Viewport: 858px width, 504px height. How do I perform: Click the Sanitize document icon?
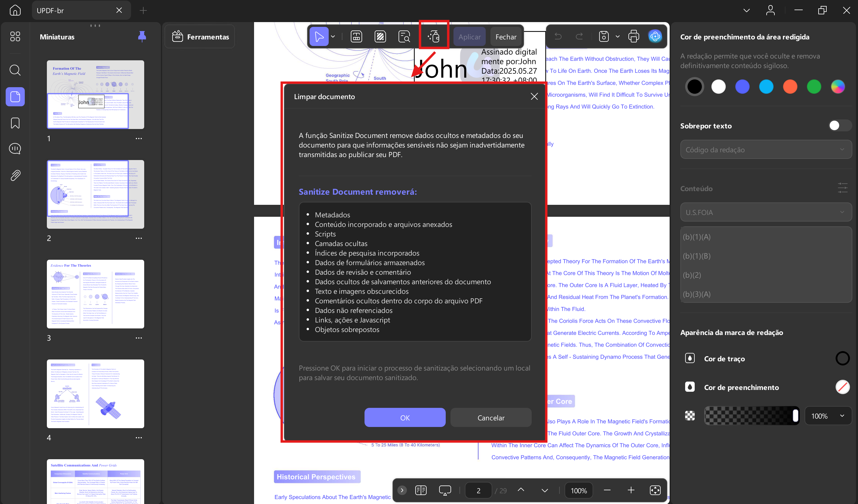point(434,36)
